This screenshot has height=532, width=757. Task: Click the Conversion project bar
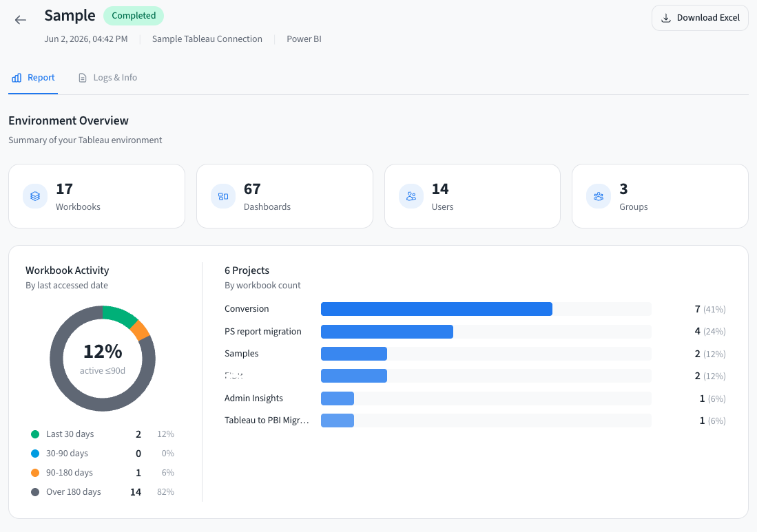(x=437, y=309)
